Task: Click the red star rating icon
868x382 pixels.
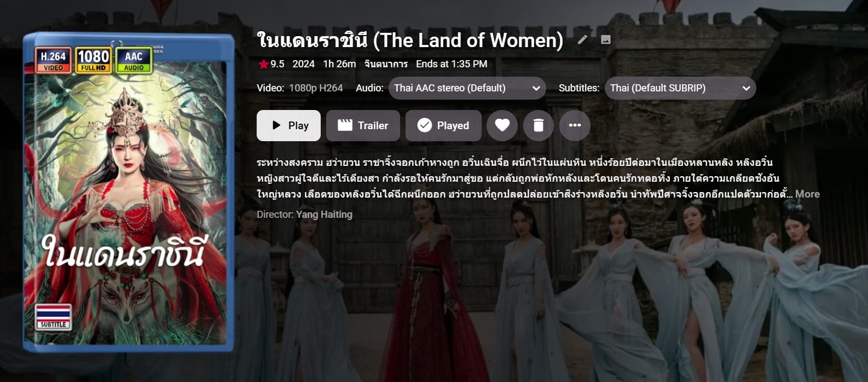Action: click(x=263, y=64)
